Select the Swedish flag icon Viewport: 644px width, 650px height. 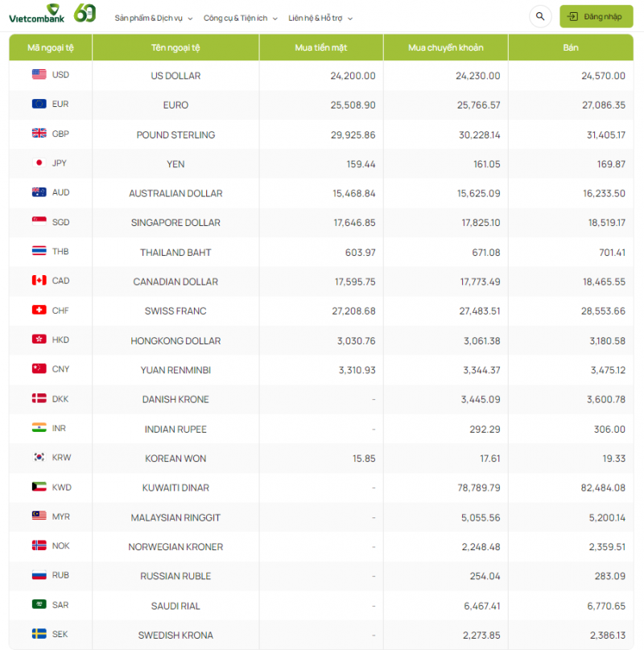pyautogui.click(x=39, y=634)
